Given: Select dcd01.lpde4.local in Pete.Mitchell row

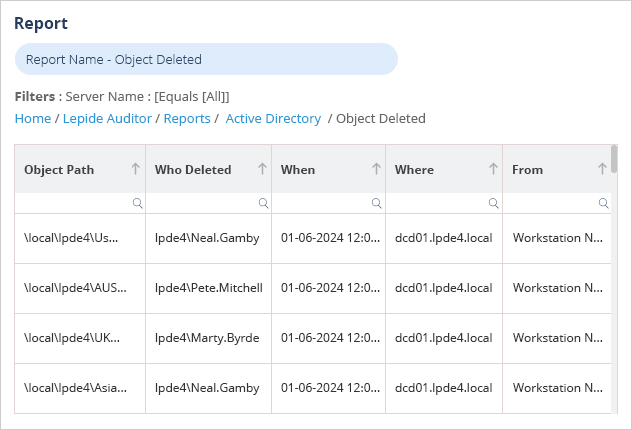Looking at the screenshot, I should [444, 288].
